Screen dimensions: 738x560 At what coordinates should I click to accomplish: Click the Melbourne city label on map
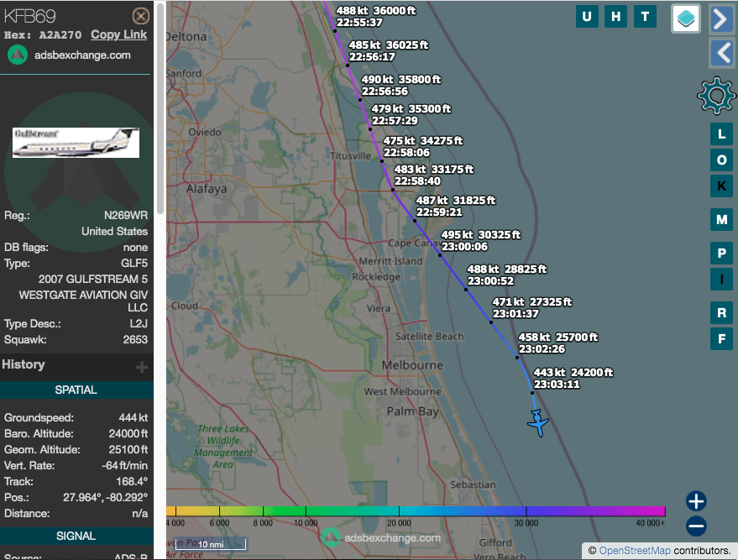coord(412,365)
